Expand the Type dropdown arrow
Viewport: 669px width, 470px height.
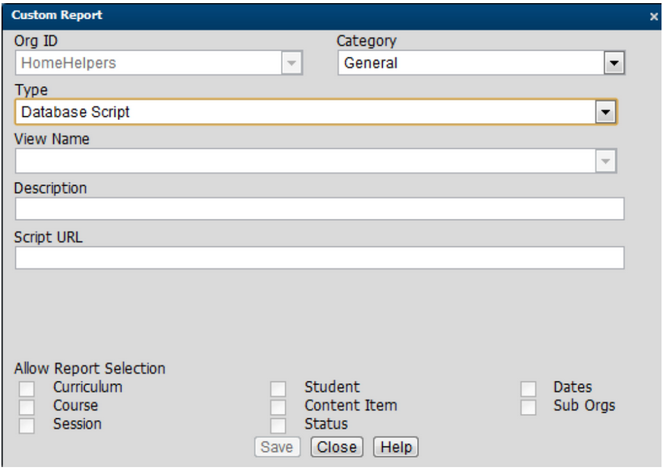604,112
